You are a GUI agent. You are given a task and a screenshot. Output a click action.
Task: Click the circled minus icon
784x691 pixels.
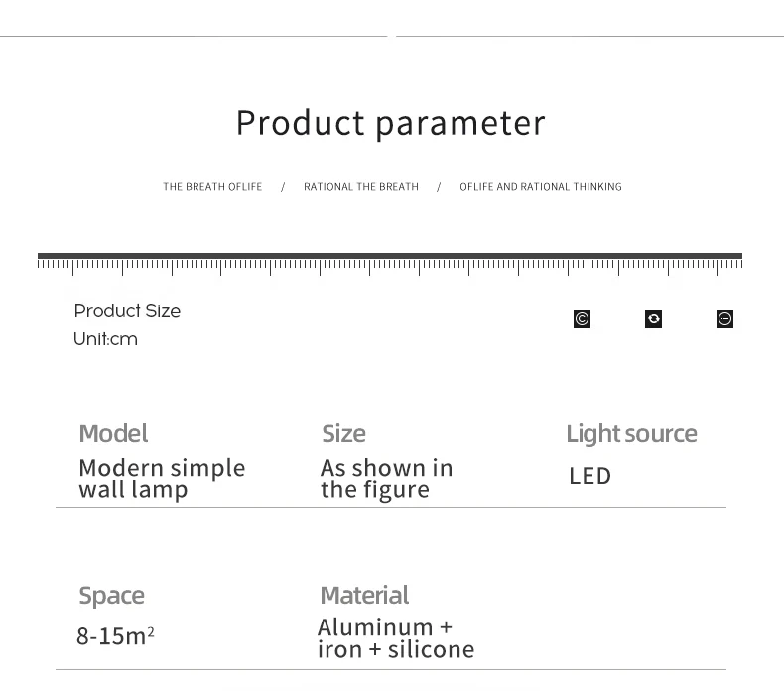pyautogui.click(x=725, y=319)
